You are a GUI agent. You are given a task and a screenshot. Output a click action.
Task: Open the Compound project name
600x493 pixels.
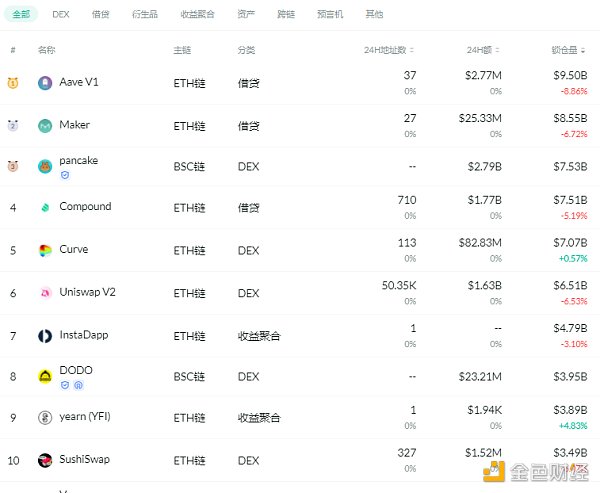point(85,207)
